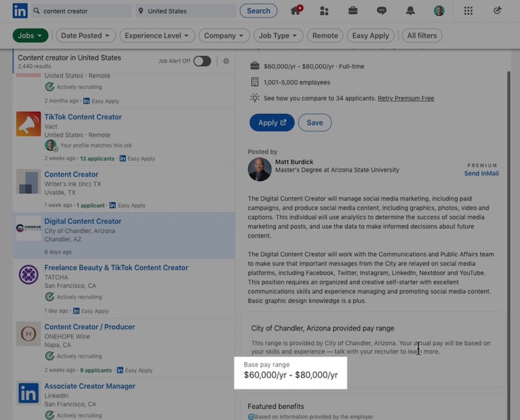Click the top-right circular arrow icon
520x420 pixels.
(x=497, y=10)
